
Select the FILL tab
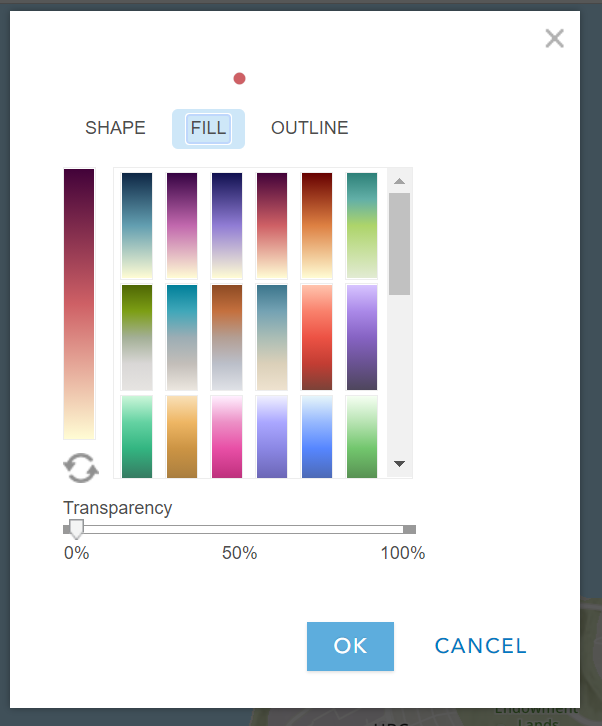[x=208, y=128]
